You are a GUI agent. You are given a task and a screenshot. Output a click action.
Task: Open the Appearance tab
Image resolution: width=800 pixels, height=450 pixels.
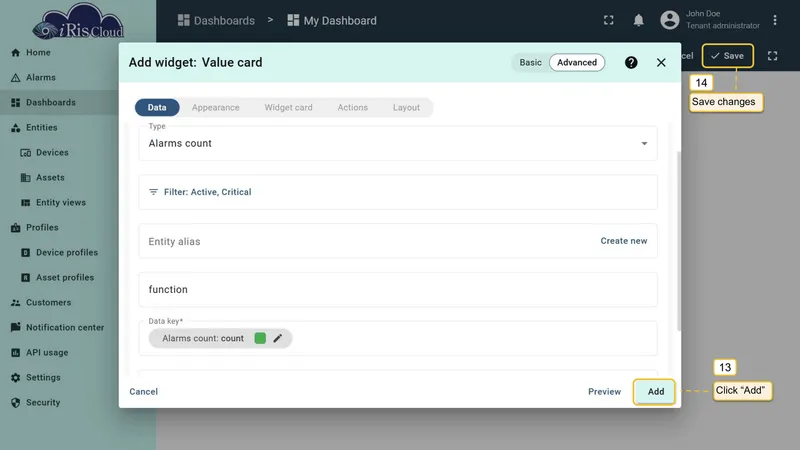click(215, 108)
